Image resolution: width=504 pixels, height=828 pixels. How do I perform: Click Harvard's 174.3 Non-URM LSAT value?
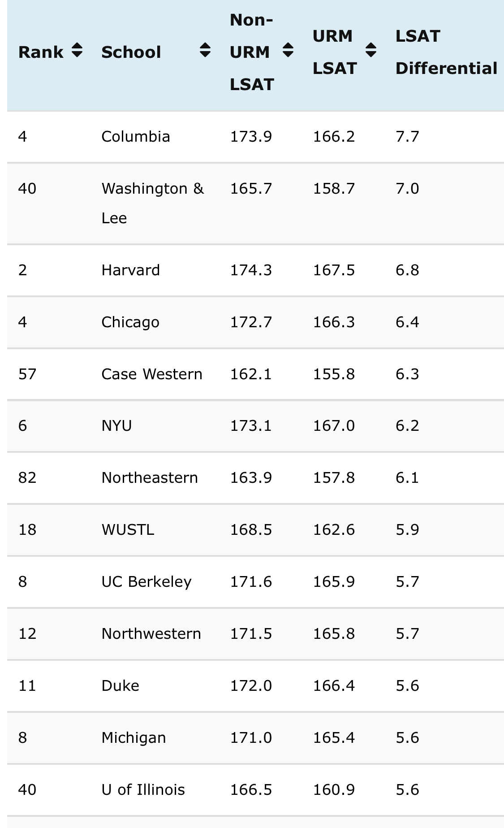click(251, 270)
